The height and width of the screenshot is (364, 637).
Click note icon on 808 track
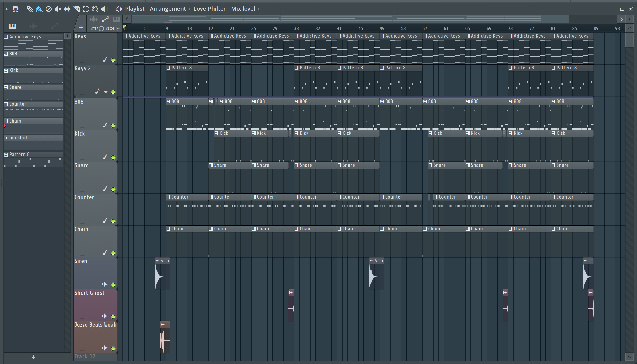click(x=105, y=125)
